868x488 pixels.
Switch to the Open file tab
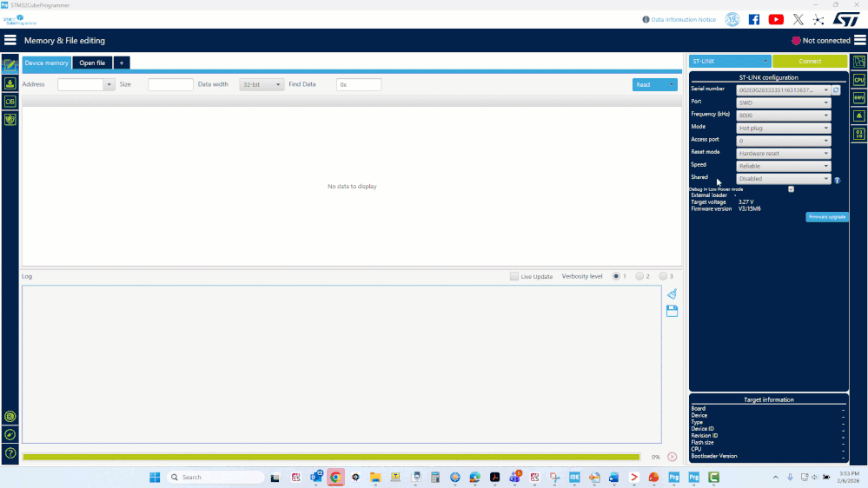coord(92,63)
